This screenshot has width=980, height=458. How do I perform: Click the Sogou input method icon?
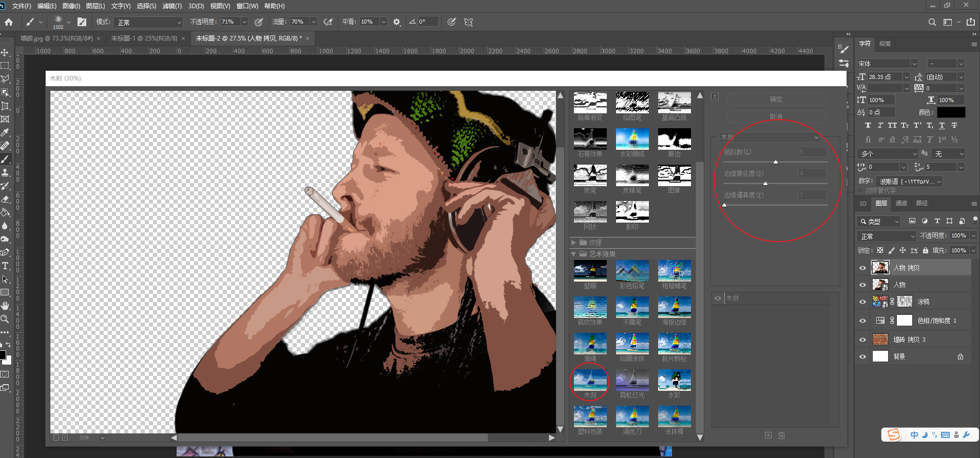tap(894, 435)
